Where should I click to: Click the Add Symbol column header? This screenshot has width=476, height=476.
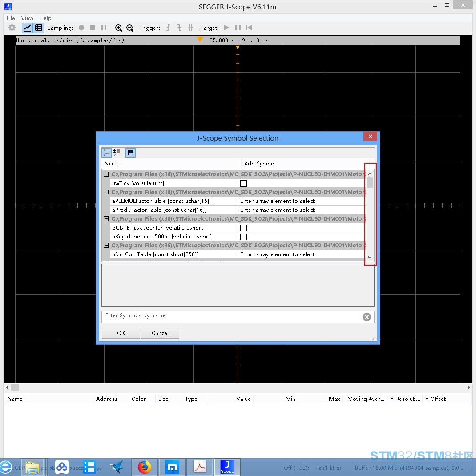coord(305,164)
